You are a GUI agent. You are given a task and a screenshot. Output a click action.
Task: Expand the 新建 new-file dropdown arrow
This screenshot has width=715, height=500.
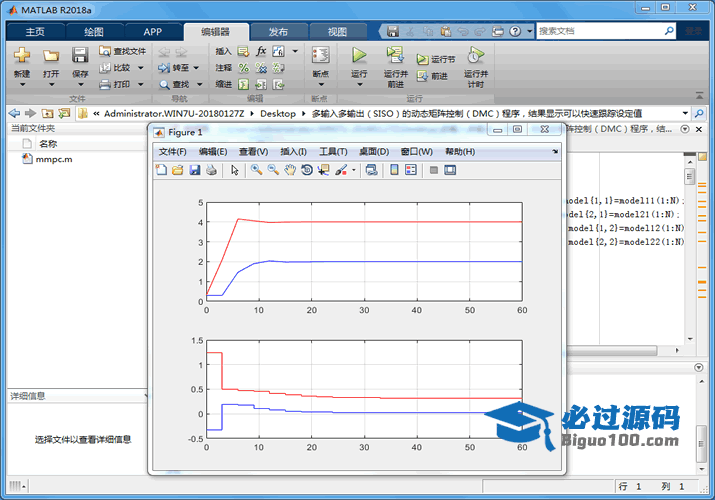pyautogui.click(x=22, y=85)
